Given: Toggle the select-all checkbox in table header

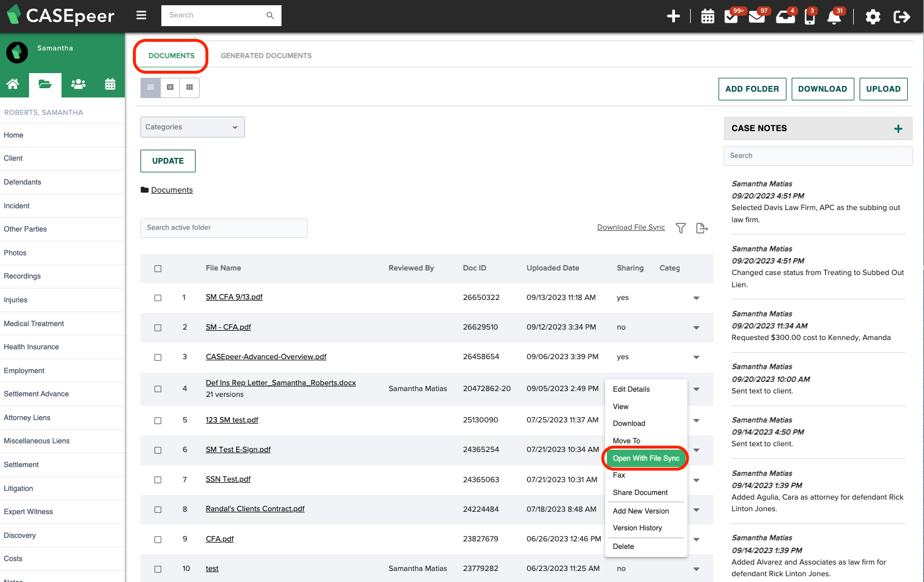Looking at the screenshot, I should tap(158, 269).
